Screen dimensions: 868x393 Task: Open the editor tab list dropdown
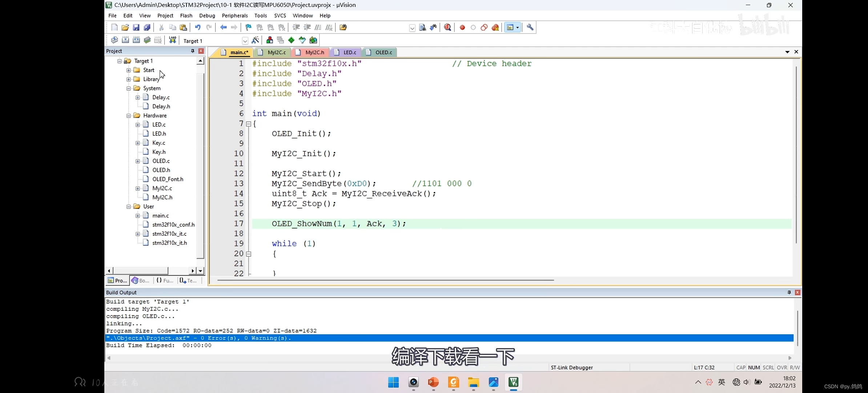click(x=787, y=52)
